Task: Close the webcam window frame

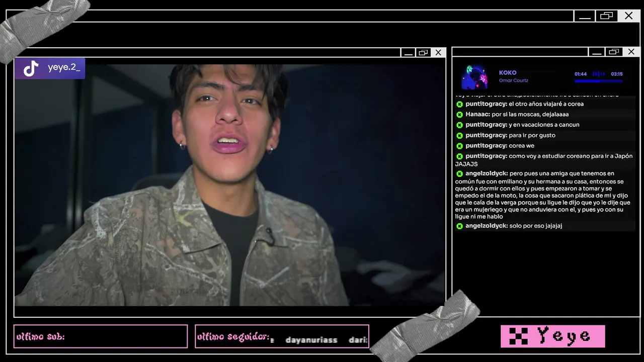Action: point(438,52)
